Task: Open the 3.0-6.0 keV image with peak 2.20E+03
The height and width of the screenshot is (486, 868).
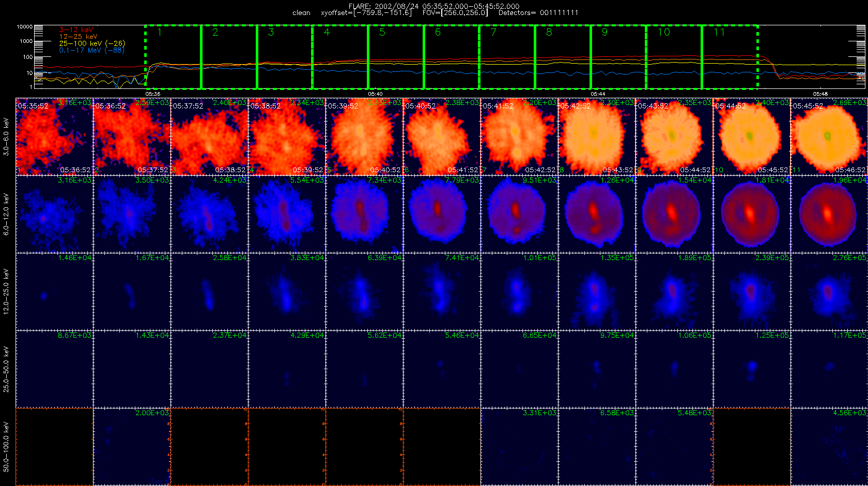Action: 519,136
